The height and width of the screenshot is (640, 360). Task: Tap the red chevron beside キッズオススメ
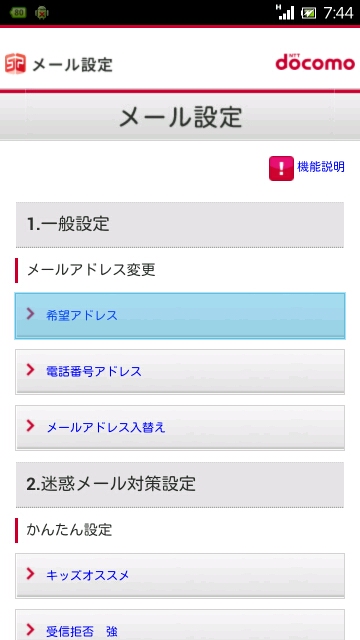(31, 574)
